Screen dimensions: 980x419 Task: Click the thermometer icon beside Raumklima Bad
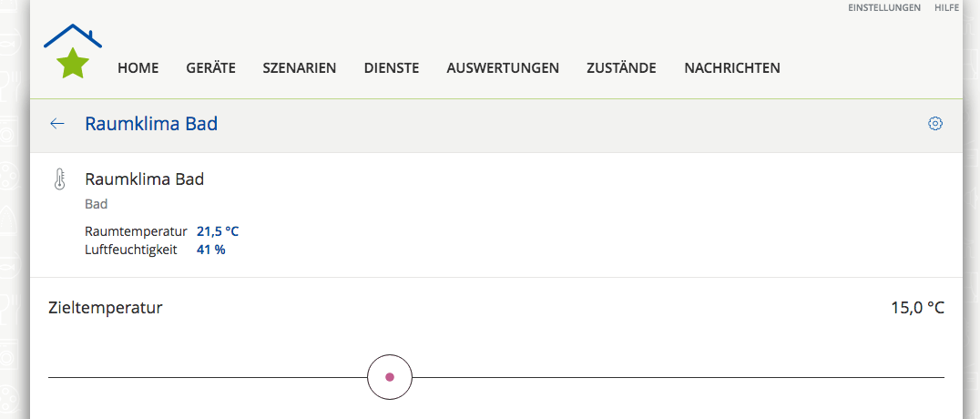(x=59, y=179)
